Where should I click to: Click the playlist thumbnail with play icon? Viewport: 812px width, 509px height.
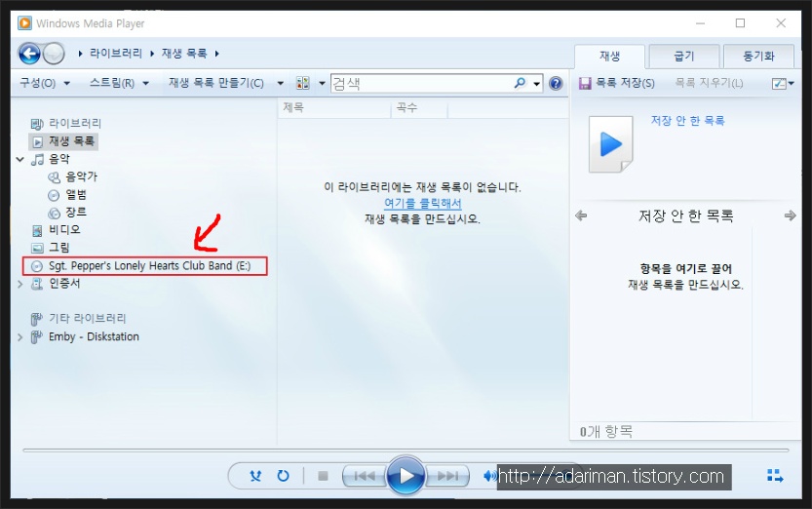click(x=611, y=144)
